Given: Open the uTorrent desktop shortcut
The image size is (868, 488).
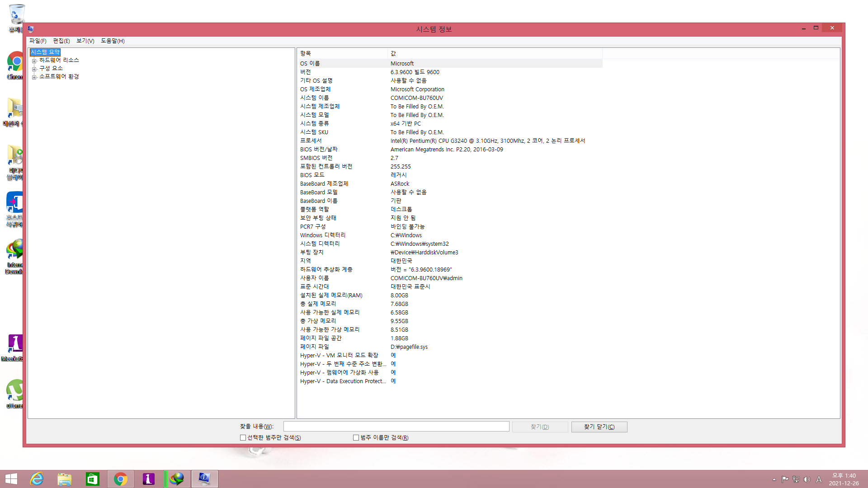Looking at the screenshot, I should pyautogui.click(x=14, y=394).
